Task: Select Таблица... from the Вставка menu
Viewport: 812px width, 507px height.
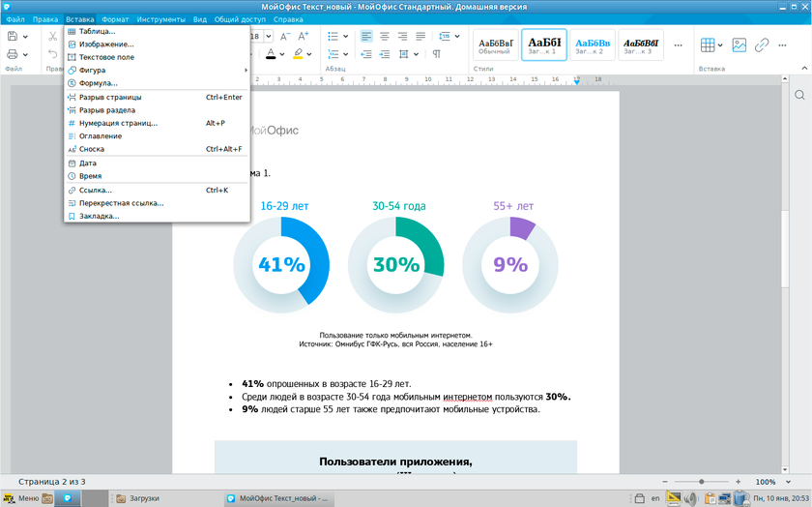Action: 97,31
